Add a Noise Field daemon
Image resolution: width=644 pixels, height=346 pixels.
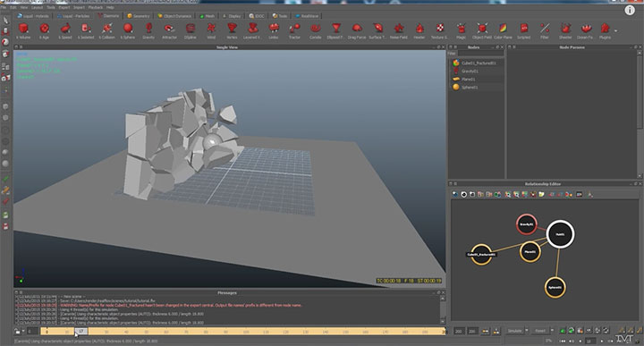pos(398,30)
